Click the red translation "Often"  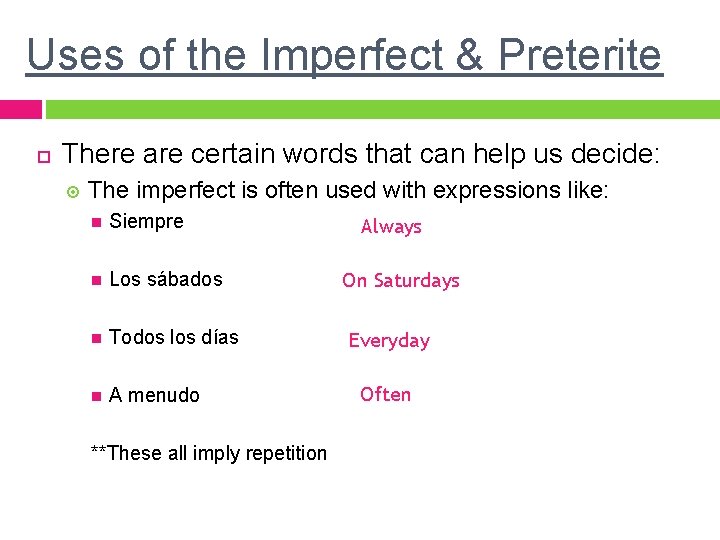pos(385,394)
